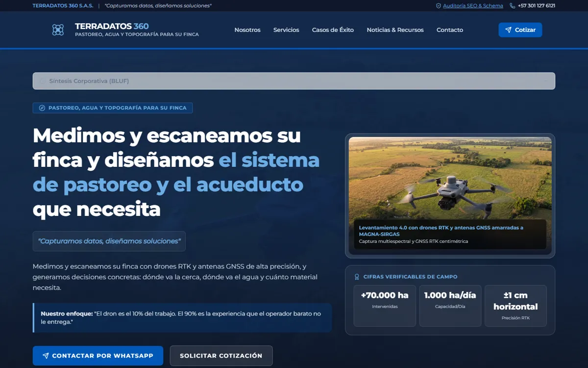Click the 1.000 ha/día statistic card
Viewport: 588px width, 368px height.
(450, 306)
